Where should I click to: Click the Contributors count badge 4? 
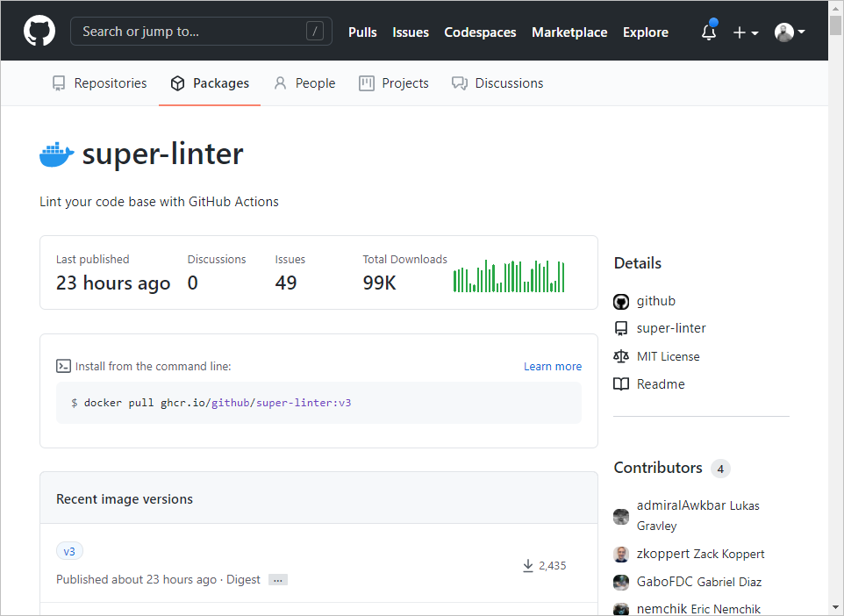tap(720, 469)
